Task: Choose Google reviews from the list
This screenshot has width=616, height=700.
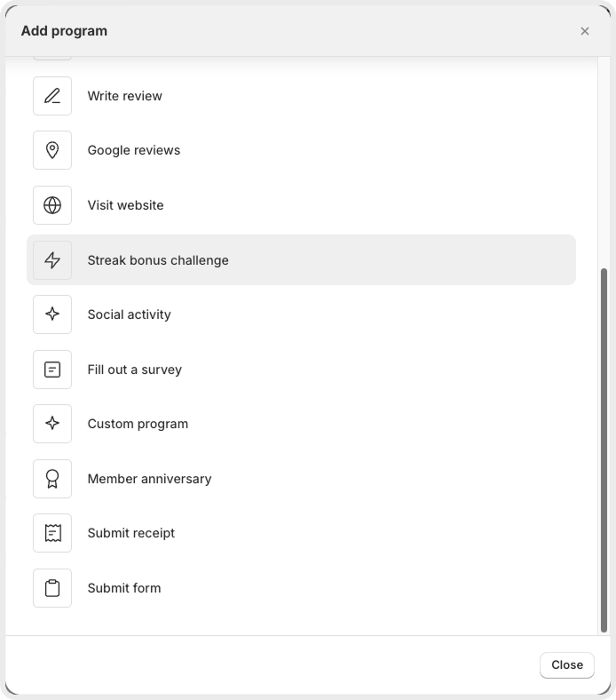Action: pos(302,150)
